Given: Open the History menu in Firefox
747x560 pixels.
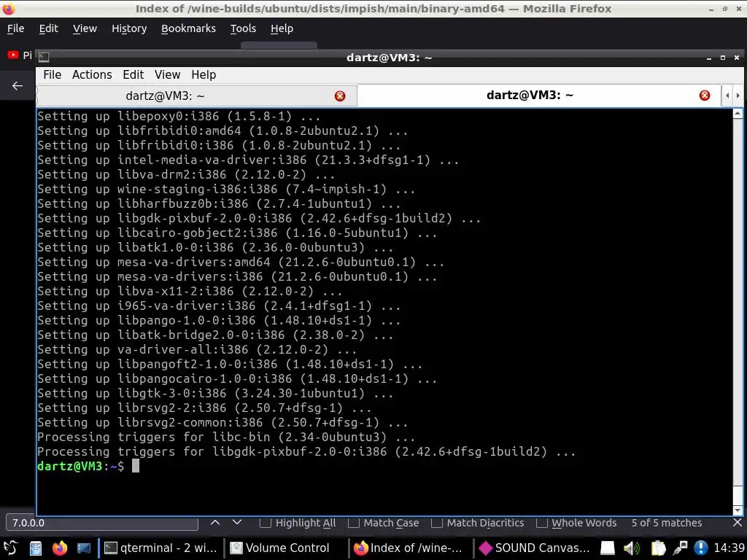Looking at the screenshot, I should (x=129, y=28).
